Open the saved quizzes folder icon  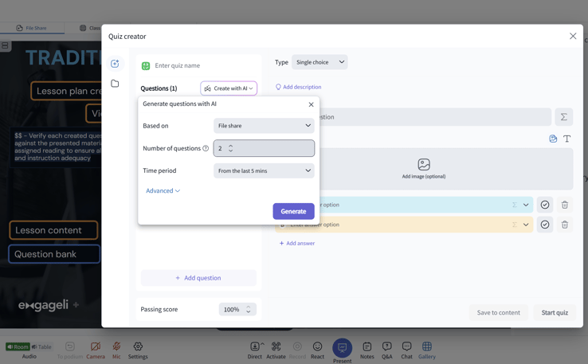click(115, 83)
